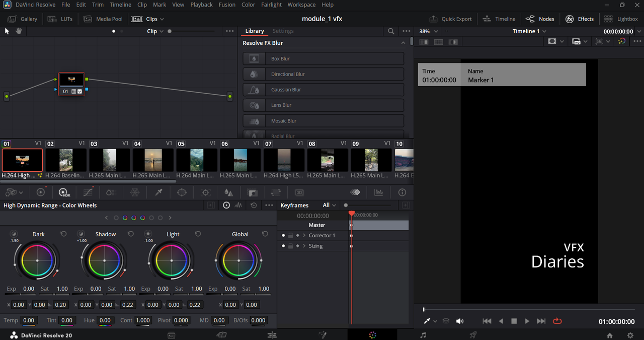Switch to the Settings tab
The height and width of the screenshot is (340, 644).
pos(283,31)
